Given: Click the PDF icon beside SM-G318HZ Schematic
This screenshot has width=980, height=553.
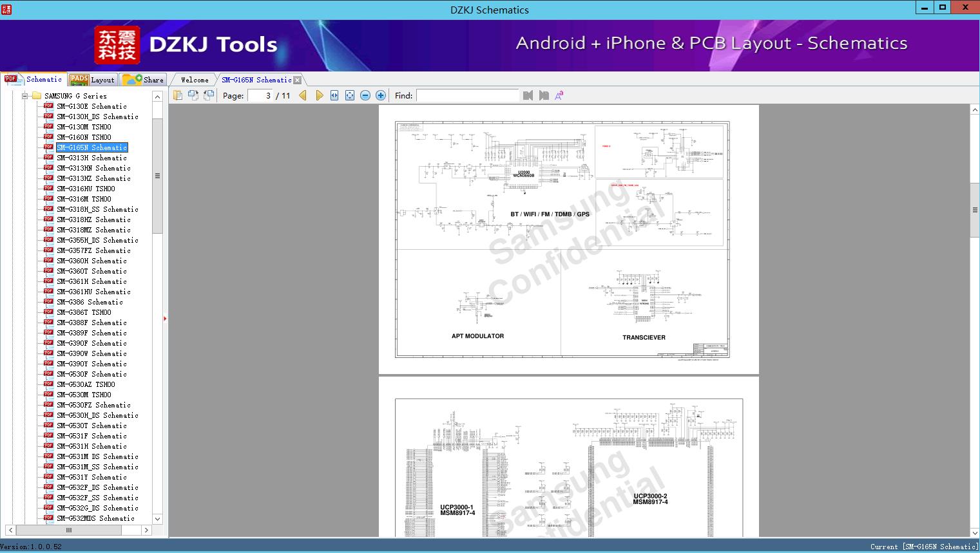Looking at the screenshot, I should point(48,219).
